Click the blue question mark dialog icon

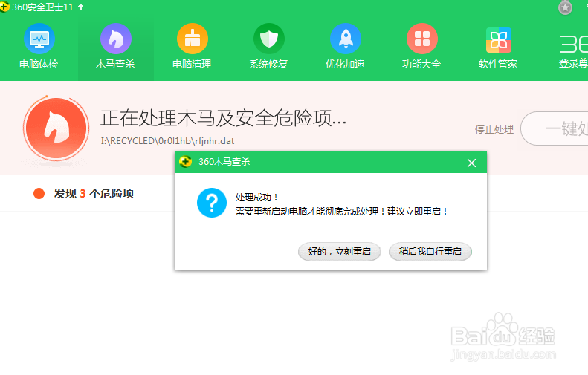click(x=212, y=203)
